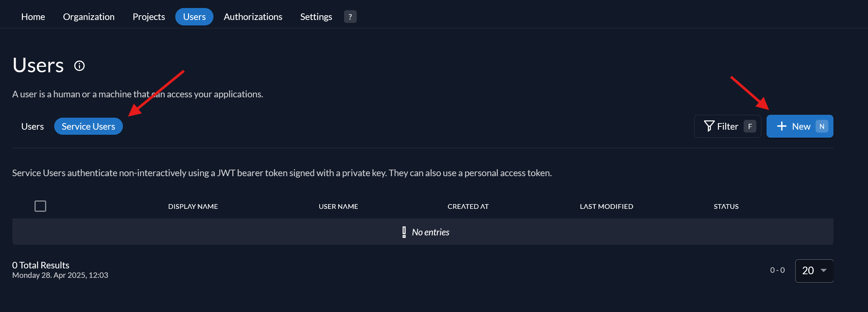Tick the select-all checkbox in table header
This screenshot has height=312, width=868.
(40, 206)
